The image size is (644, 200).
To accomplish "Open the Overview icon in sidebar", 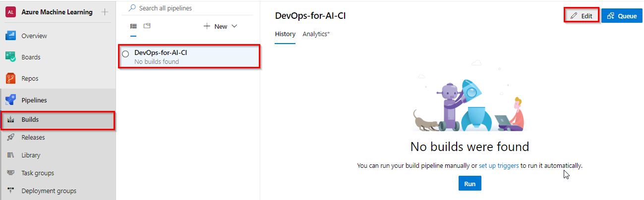I will point(11,36).
